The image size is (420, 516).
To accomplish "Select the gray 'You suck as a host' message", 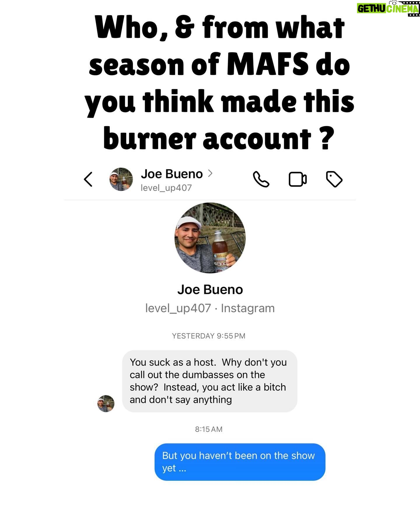I will point(210,381).
